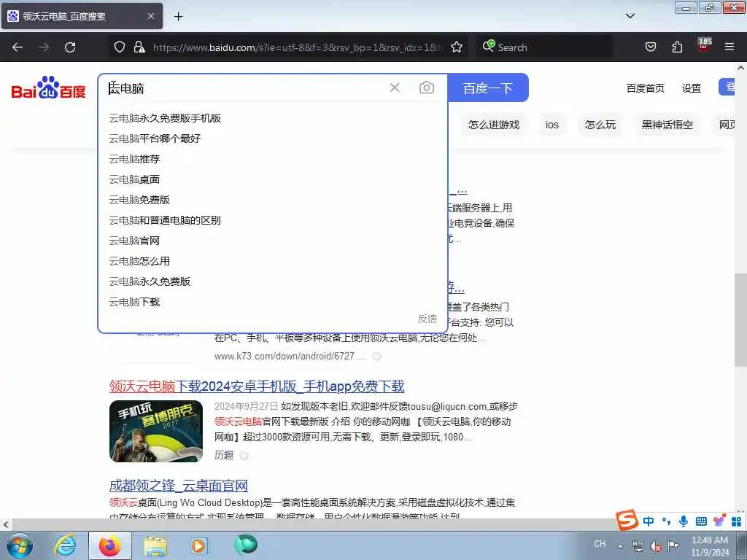The height and width of the screenshot is (560, 747).
Task: Select suggestion 云电脑下载
Action: [134, 303]
